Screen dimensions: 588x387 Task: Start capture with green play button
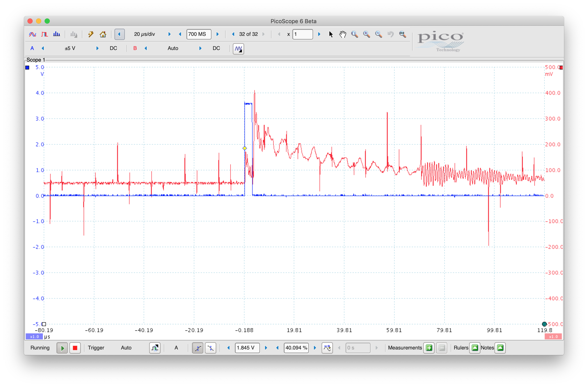pyautogui.click(x=62, y=348)
